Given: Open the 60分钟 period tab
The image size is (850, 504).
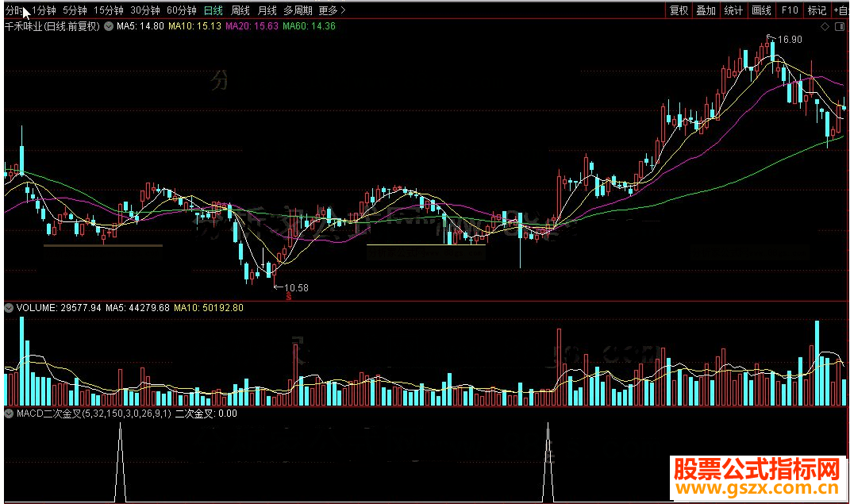Looking at the screenshot, I should (181, 10).
